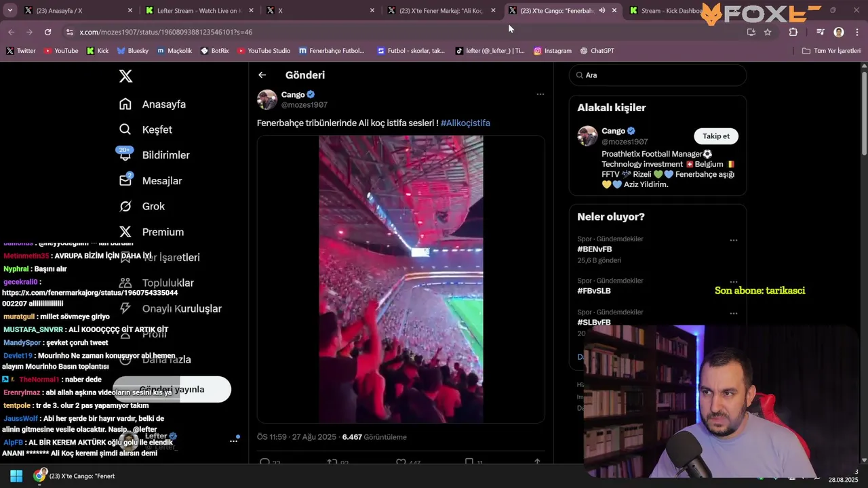The width and height of the screenshot is (868, 488).
Task: Click Chrome taskbar item X'te Cango
Action: [75, 476]
